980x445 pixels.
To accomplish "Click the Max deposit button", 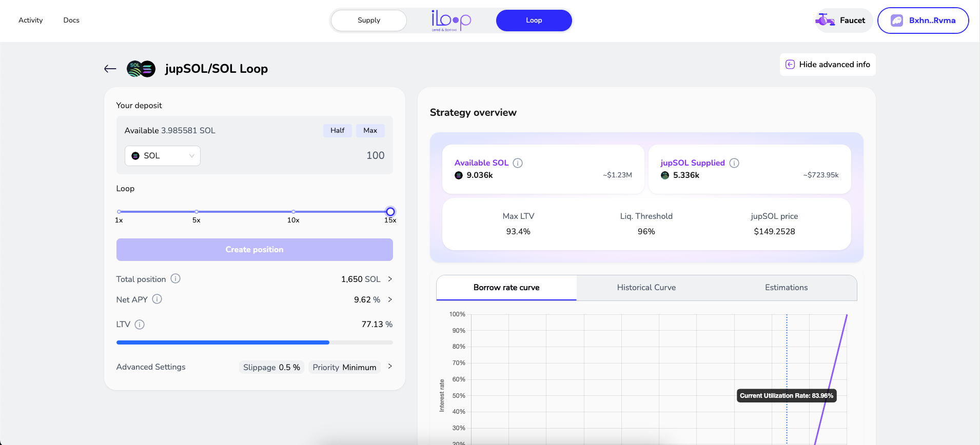I will pyautogui.click(x=370, y=131).
